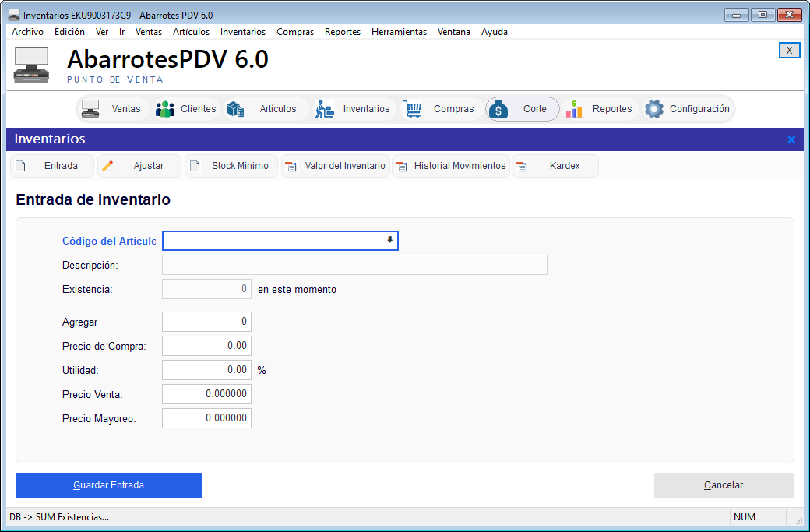Click the Compras shopping cart icon
The image size is (810, 532).
pos(412,109)
